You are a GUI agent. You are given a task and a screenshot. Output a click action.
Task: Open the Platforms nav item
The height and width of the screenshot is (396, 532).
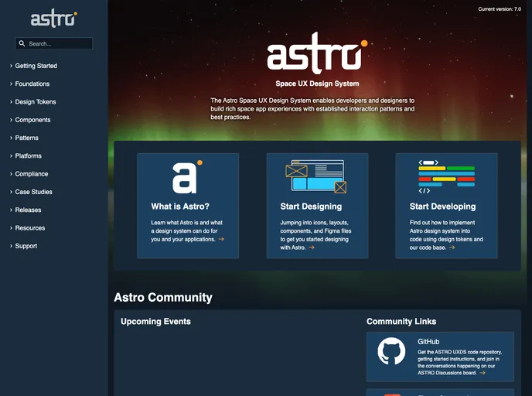pyautogui.click(x=28, y=155)
